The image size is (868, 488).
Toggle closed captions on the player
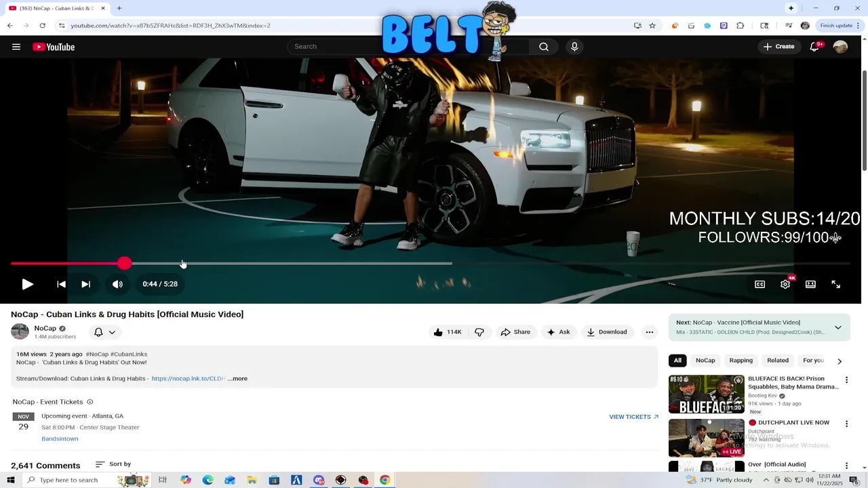(x=759, y=284)
